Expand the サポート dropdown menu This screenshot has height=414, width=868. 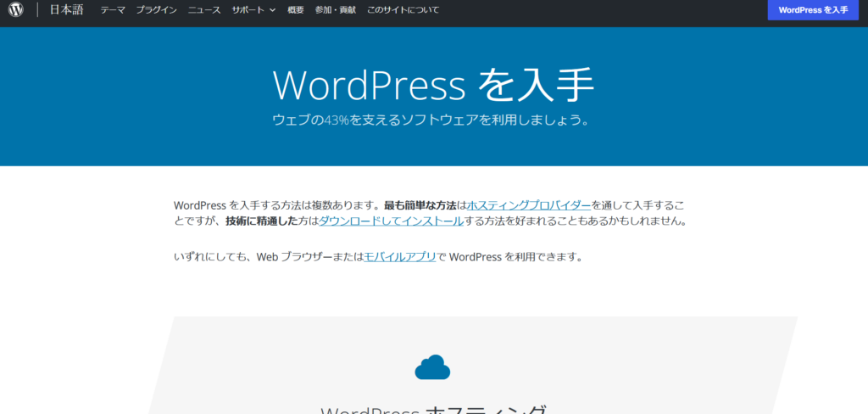click(253, 10)
